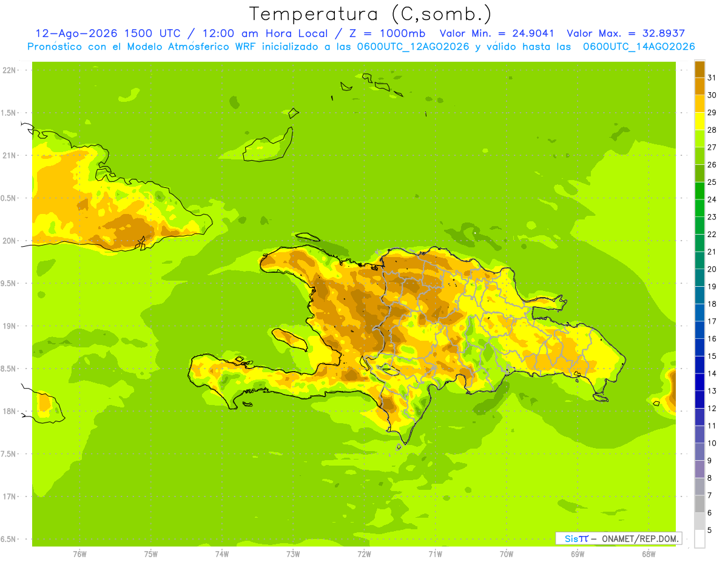
Task: Click legend value '12' on the color scale
Action: tap(712, 408)
